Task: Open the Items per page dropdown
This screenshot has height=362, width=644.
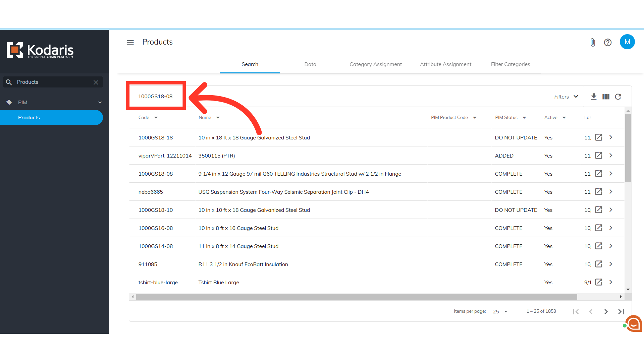Action: pyautogui.click(x=500, y=311)
